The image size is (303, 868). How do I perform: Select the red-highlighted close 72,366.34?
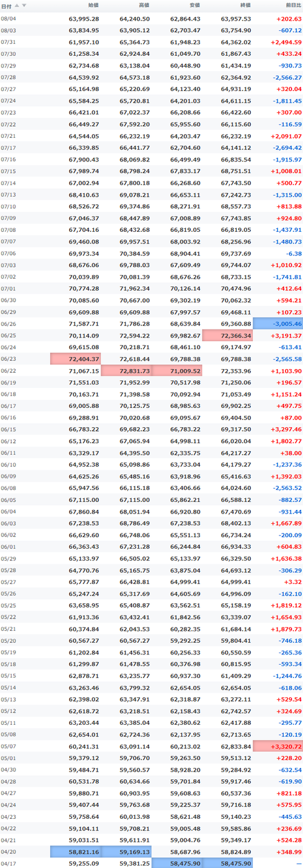point(227,335)
